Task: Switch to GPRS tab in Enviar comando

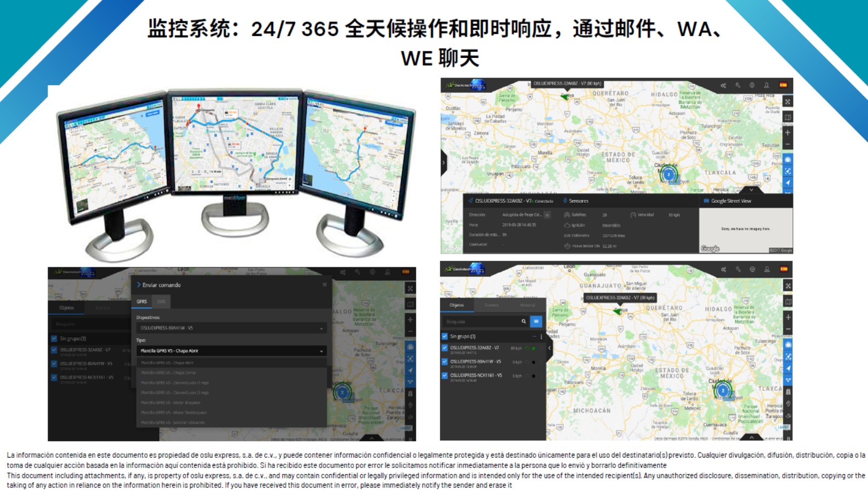Action: tap(142, 301)
